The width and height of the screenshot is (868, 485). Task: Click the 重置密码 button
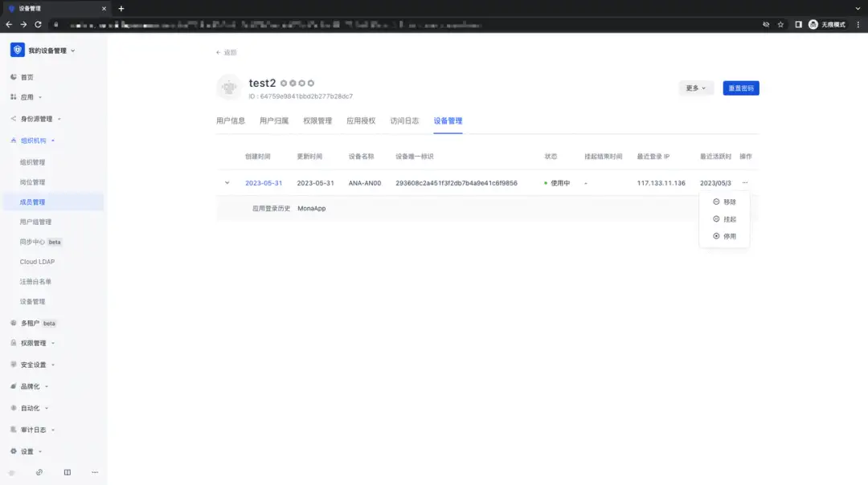(x=741, y=88)
